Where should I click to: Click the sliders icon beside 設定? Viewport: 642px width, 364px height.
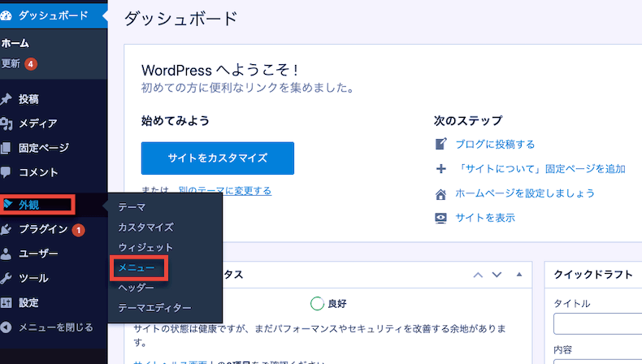coord(6,303)
